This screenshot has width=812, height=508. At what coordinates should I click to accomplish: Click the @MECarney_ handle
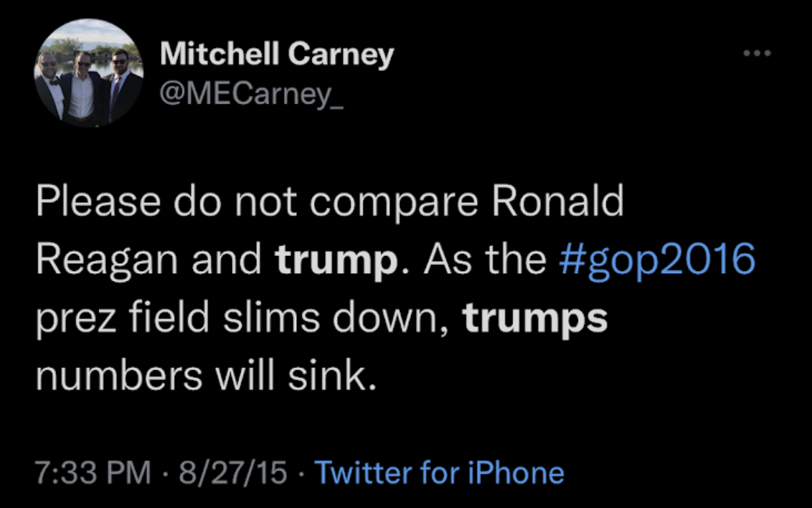(252, 96)
